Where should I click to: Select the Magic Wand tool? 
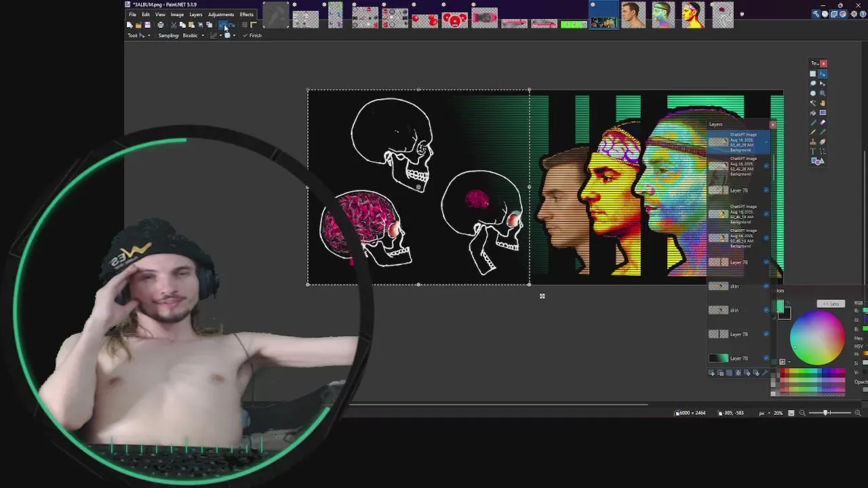813,103
